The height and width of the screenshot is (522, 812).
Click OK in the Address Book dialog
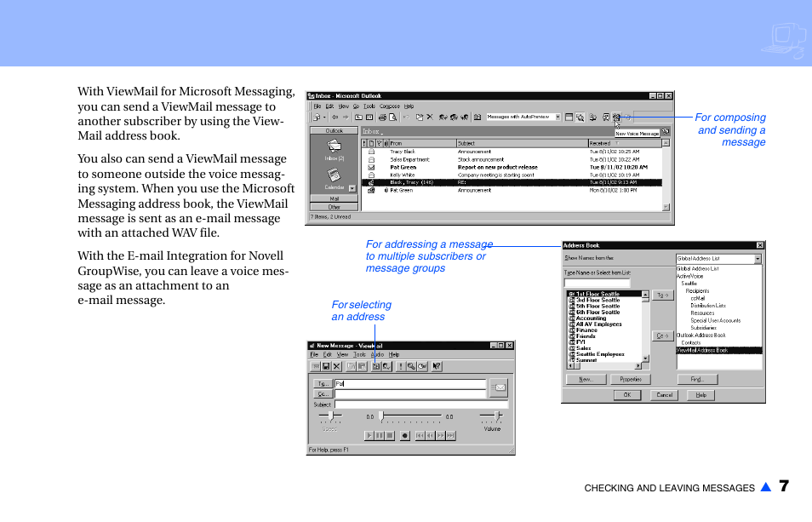[x=627, y=394]
